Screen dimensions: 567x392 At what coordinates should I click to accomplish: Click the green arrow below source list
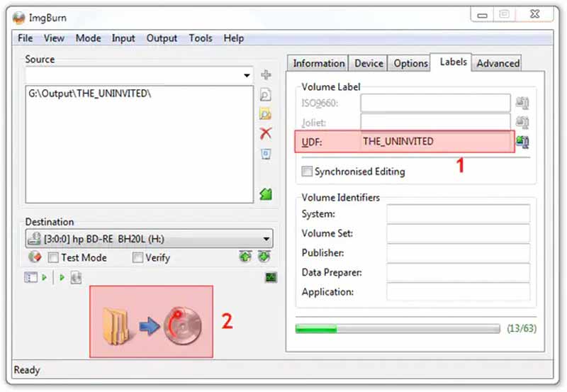pos(266,194)
